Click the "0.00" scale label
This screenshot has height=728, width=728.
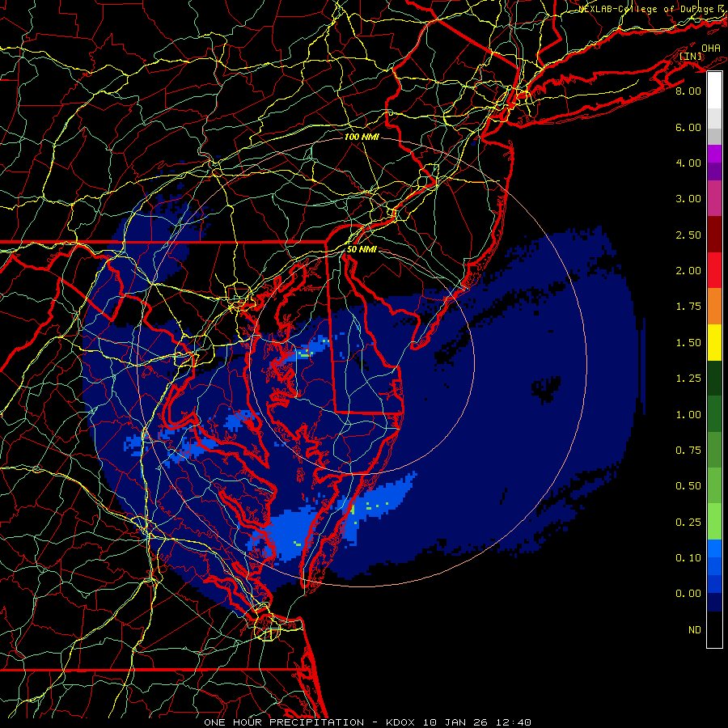(x=688, y=594)
